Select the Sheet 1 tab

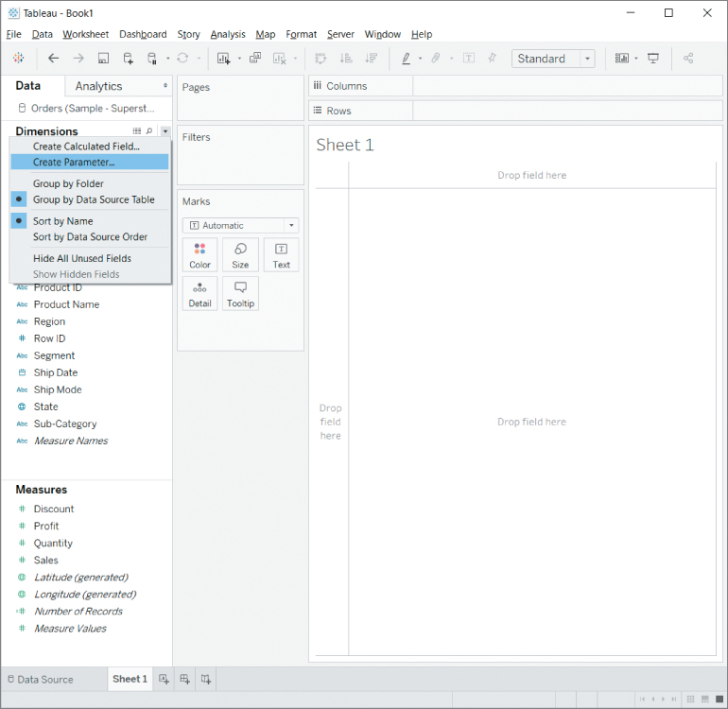pyautogui.click(x=130, y=679)
